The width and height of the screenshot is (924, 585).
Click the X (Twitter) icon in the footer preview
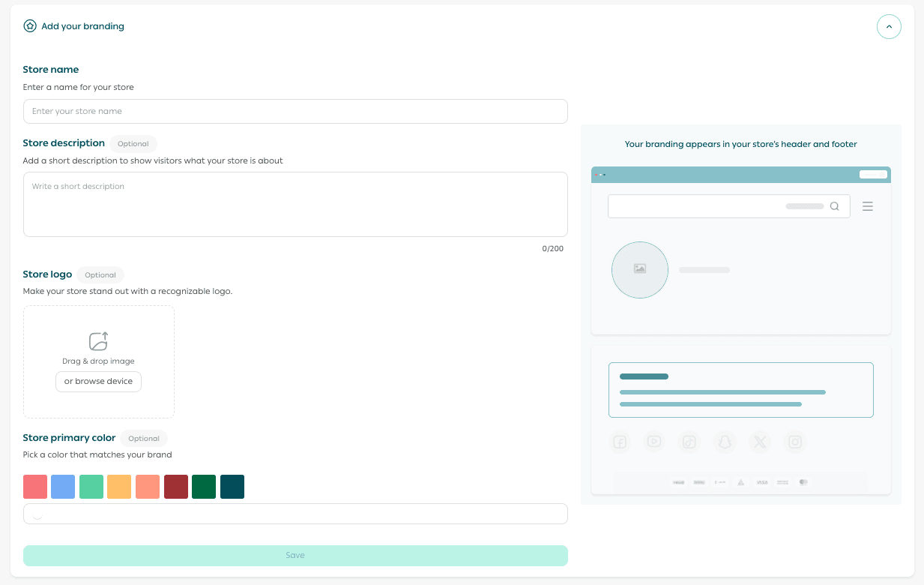click(x=760, y=442)
